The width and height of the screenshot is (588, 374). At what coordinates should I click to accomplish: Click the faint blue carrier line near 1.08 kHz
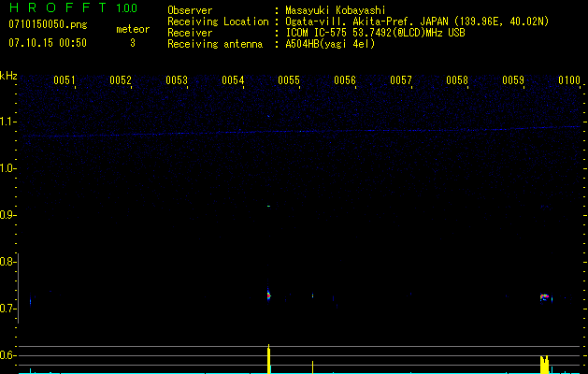[302, 131]
